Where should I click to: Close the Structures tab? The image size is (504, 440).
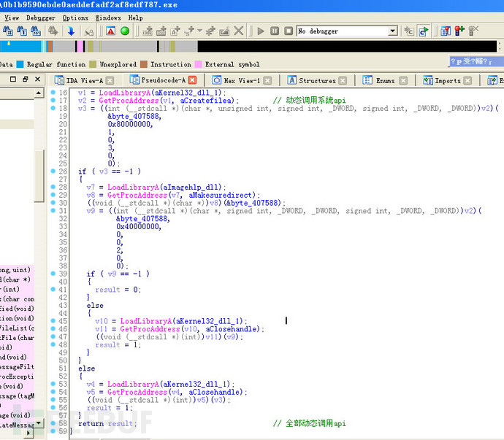coord(343,80)
